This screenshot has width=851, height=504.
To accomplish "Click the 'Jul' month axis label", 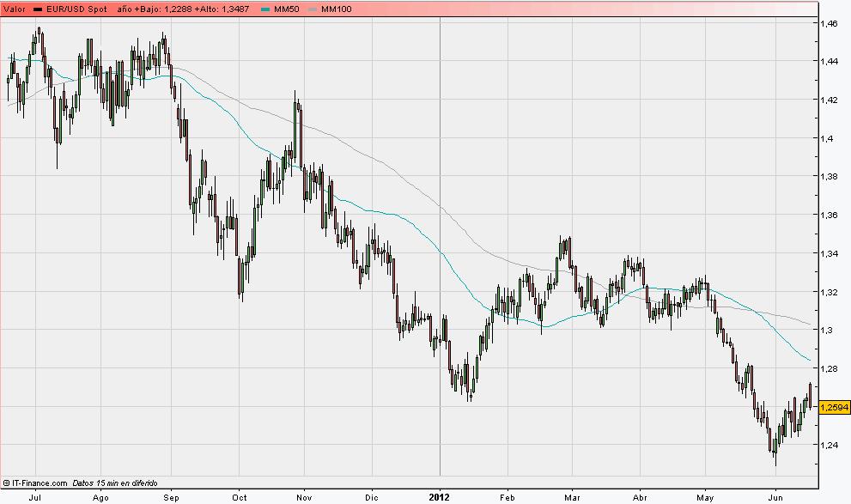I will click(35, 497).
